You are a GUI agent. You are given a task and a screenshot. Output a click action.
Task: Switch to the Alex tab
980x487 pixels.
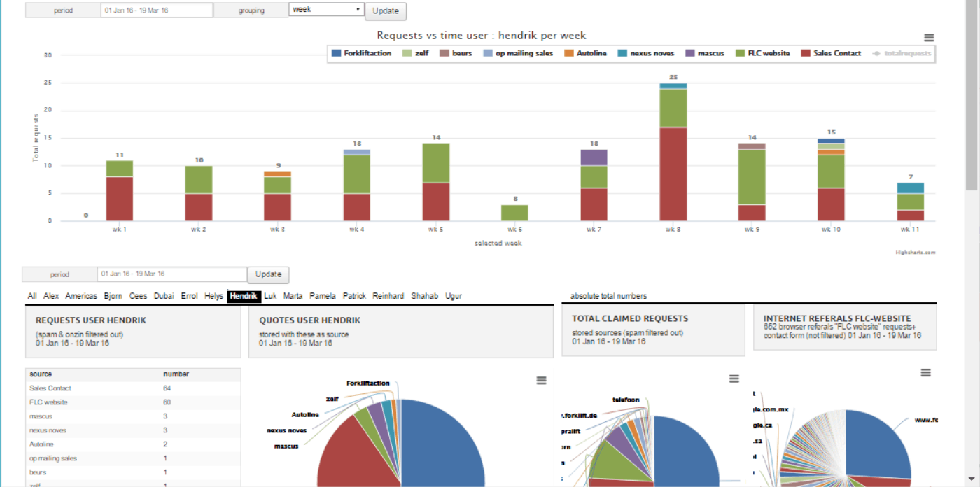pos(51,296)
